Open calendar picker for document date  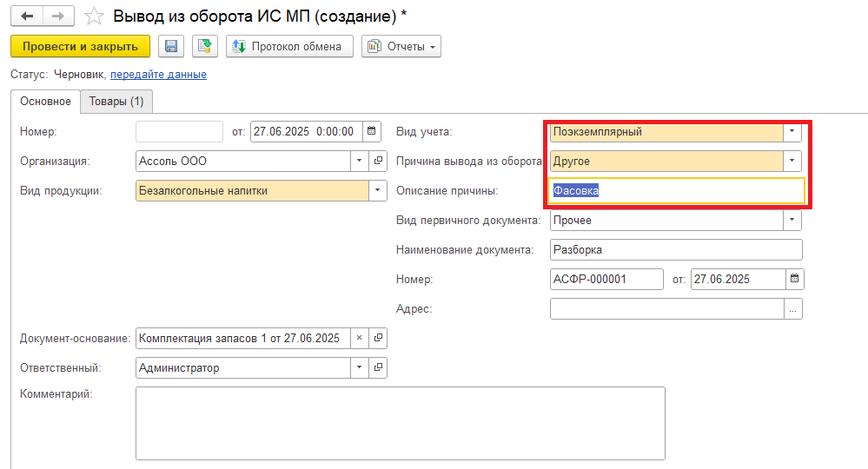click(372, 132)
